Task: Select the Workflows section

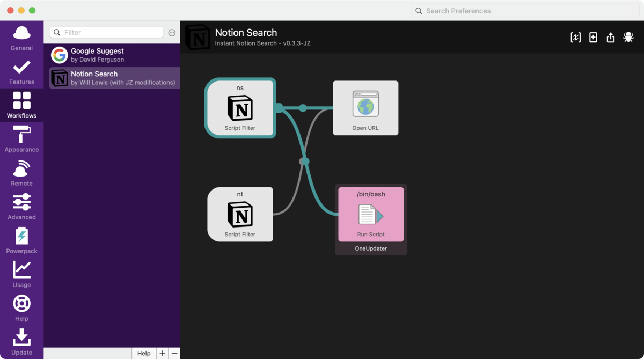Action: pyautogui.click(x=21, y=105)
